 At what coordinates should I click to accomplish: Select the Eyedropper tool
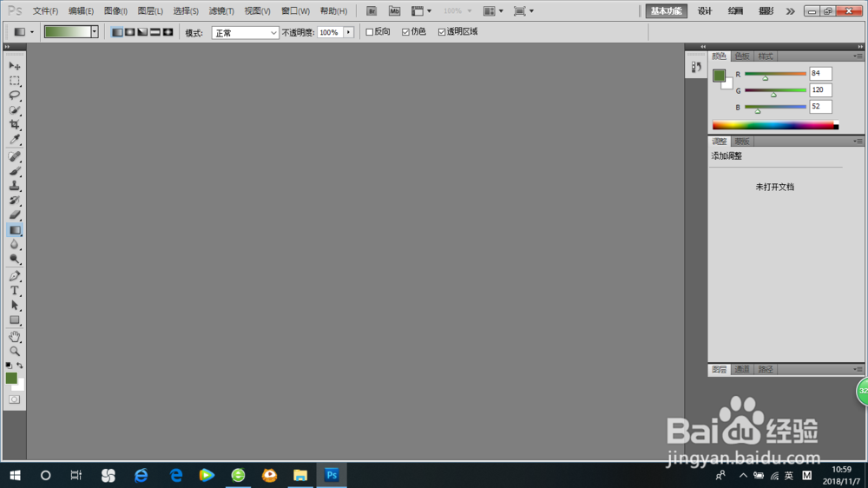pyautogui.click(x=15, y=140)
